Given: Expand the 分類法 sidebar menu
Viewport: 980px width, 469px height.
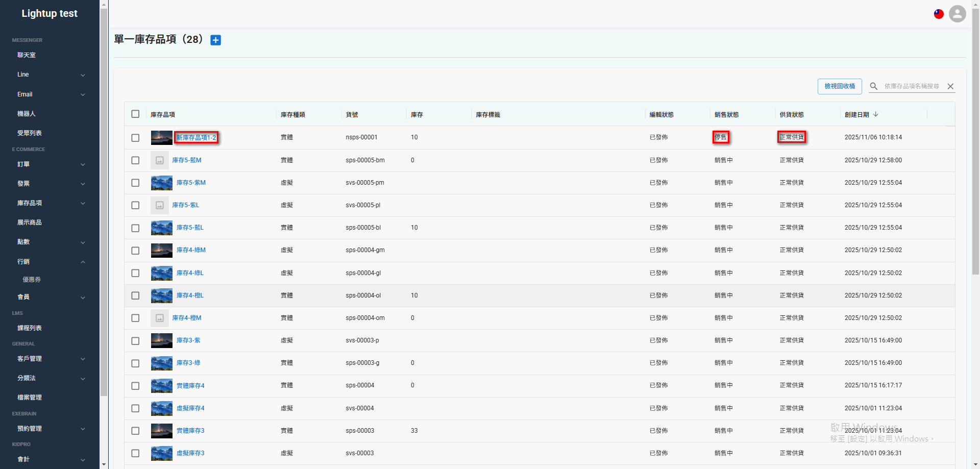Looking at the screenshot, I should [x=50, y=378].
